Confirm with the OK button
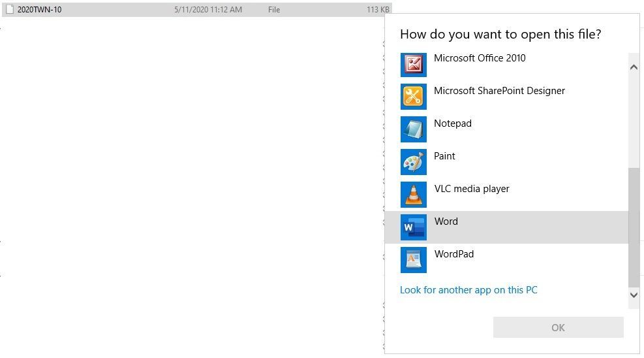Viewport: 644px width, 358px height. coord(558,327)
